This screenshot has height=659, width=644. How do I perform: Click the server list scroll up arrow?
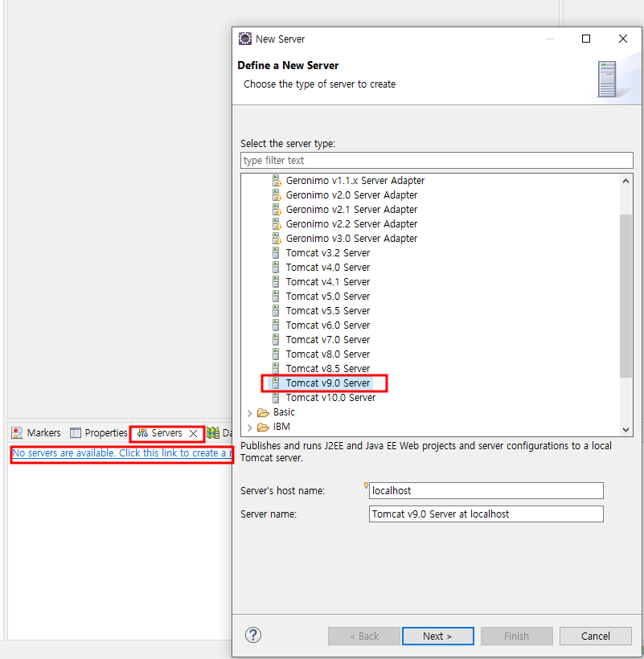pyautogui.click(x=626, y=181)
